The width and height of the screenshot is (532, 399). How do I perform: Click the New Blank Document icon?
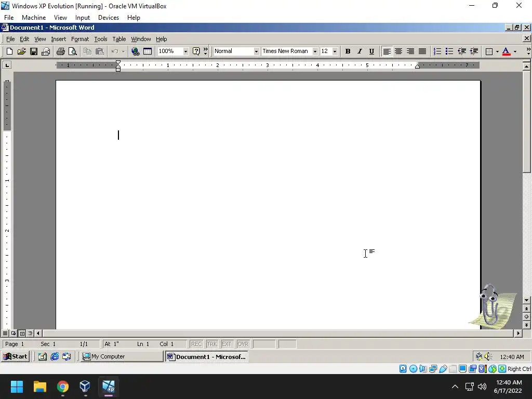tap(9, 51)
